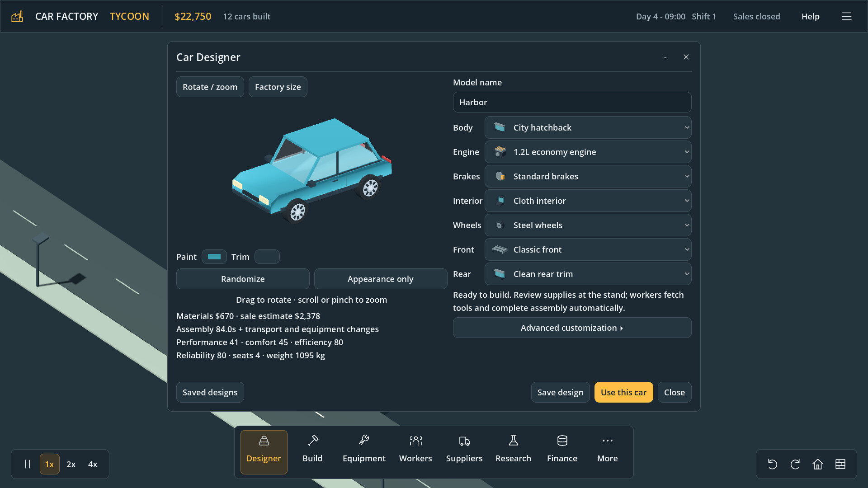Set game speed to 4x
Viewport: 868px width, 488px height.
pyautogui.click(x=93, y=464)
